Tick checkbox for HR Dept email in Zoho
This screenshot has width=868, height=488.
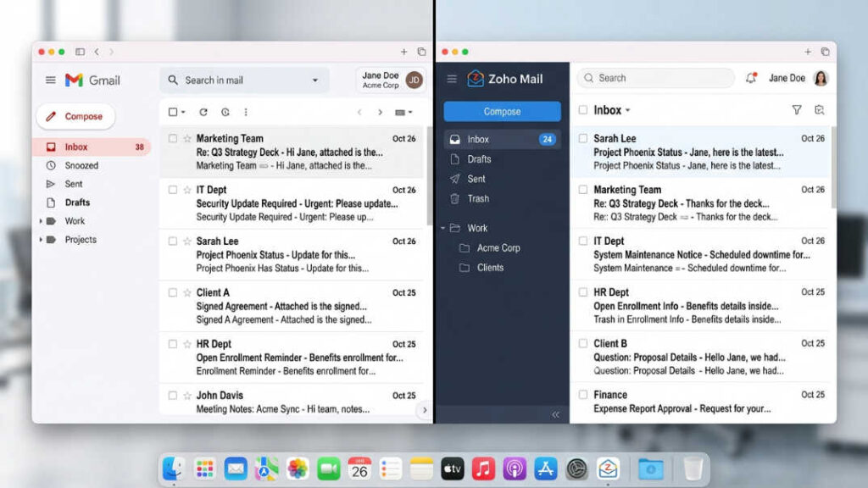pyautogui.click(x=583, y=292)
